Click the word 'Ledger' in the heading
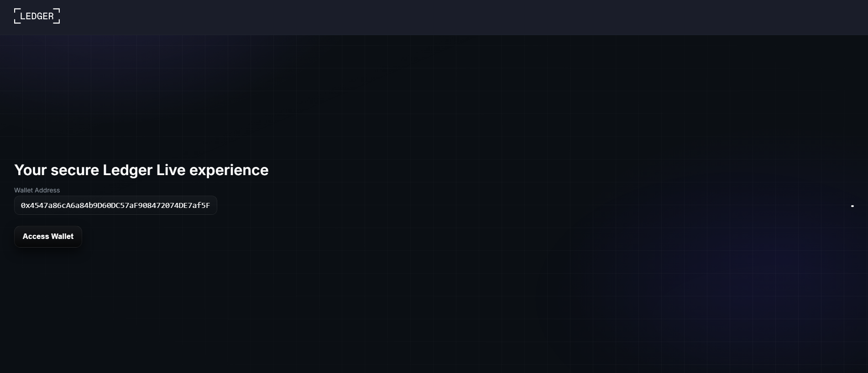 pyautogui.click(x=127, y=170)
